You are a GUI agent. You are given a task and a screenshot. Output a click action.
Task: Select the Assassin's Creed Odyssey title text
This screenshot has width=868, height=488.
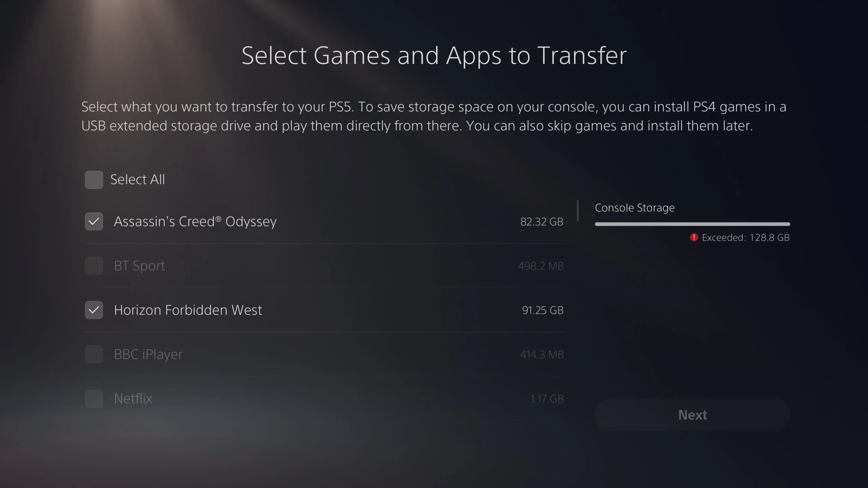pyautogui.click(x=195, y=221)
